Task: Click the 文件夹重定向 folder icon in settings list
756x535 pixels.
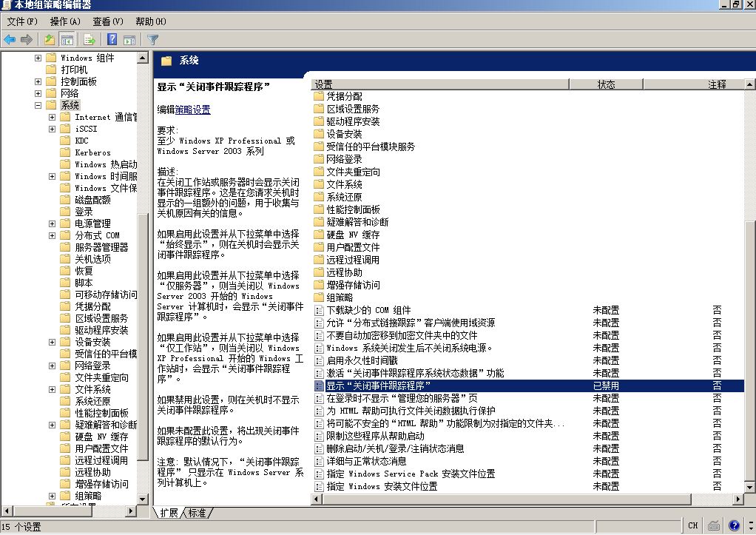Action: (x=319, y=172)
